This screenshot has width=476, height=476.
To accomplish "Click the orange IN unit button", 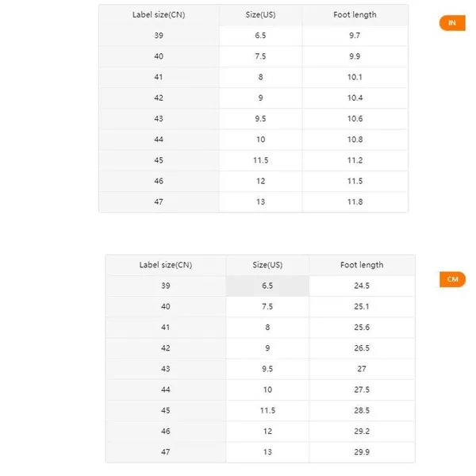I will [452, 23].
